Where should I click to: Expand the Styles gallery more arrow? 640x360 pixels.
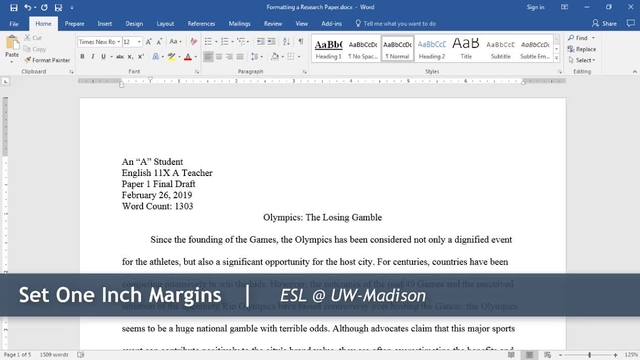(x=556, y=58)
